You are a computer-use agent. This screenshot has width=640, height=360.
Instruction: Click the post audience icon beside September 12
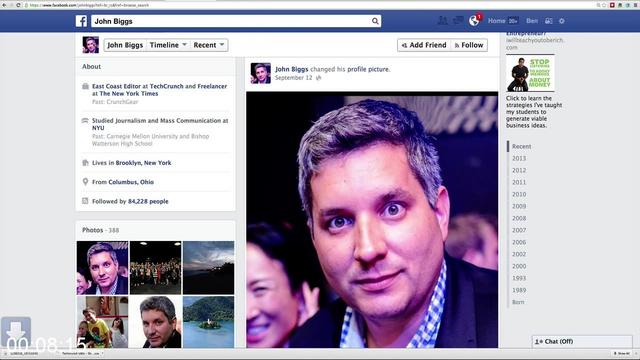coord(319,78)
